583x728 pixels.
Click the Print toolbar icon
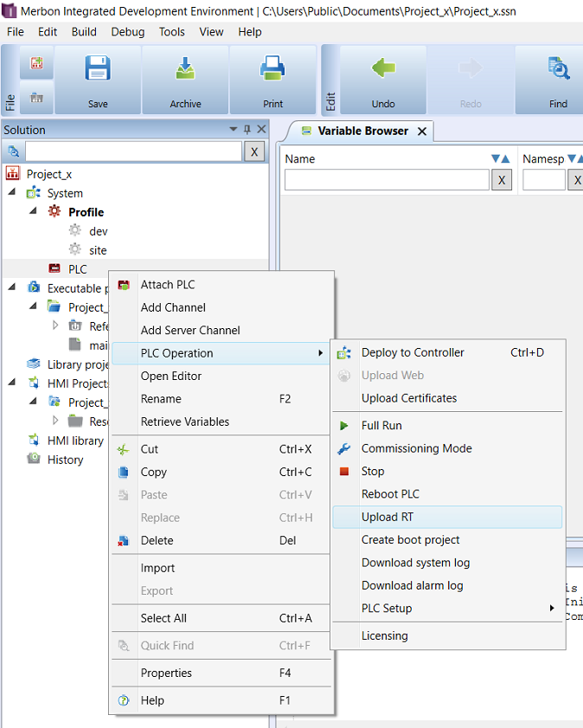pos(272,68)
